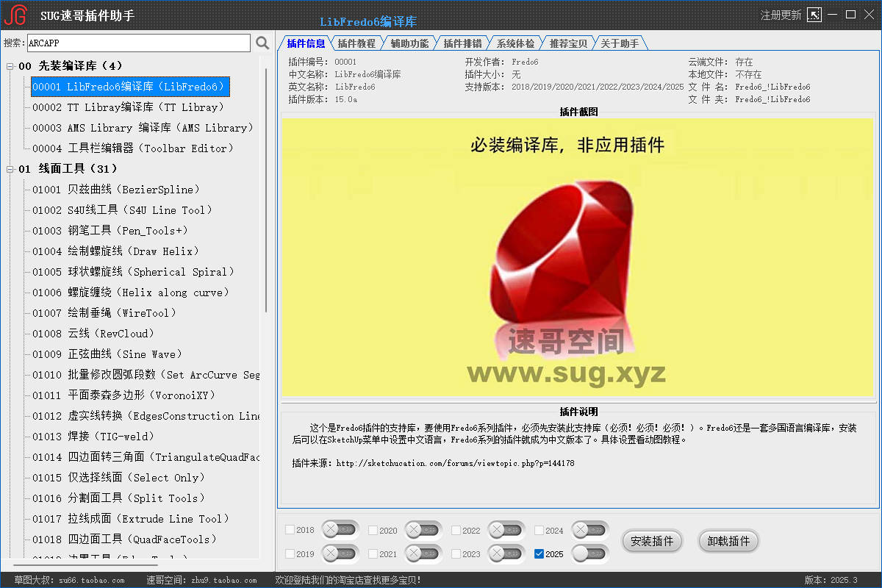Click the 卸载插件 button

pyautogui.click(x=728, y=541)
